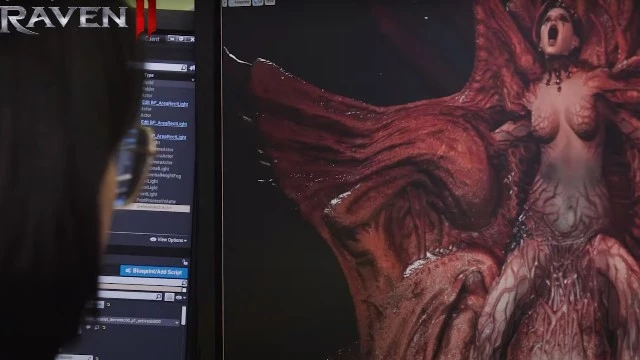Open the viewport options arrow menu
Image resolution: width=640 pixels, height=360 pixels.
(x=224, y=3)
